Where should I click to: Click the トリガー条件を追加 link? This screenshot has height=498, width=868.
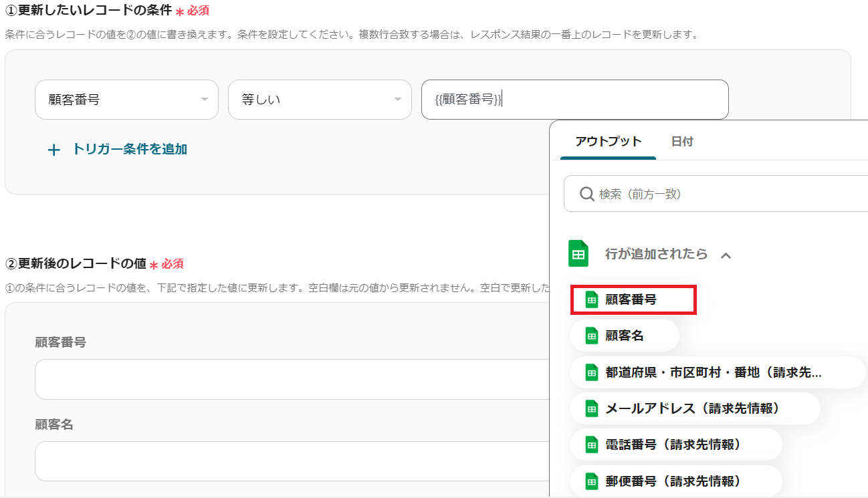click(130, 149)
